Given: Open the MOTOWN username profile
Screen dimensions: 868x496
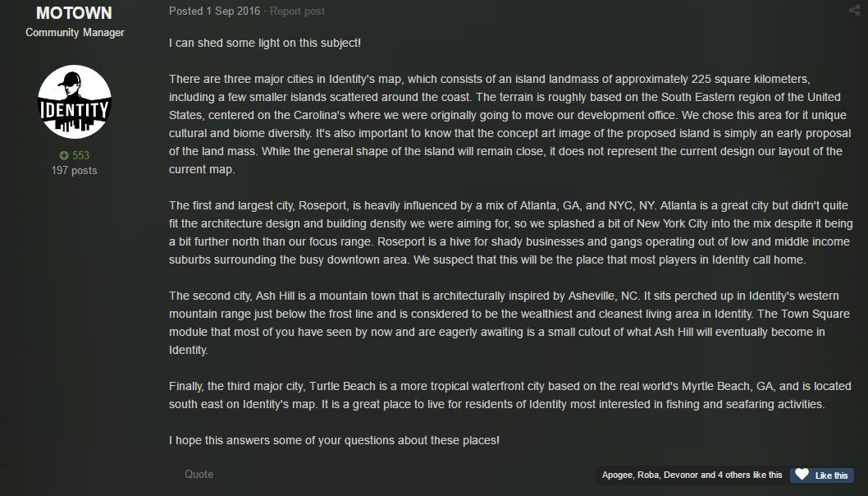Looking at the screenshot, I should point(74,13).
